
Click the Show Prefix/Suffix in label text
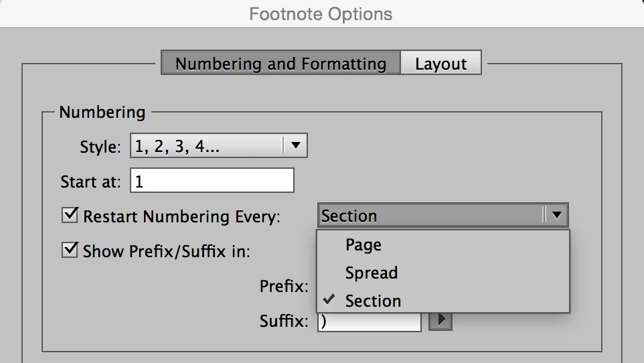(167, 251)
